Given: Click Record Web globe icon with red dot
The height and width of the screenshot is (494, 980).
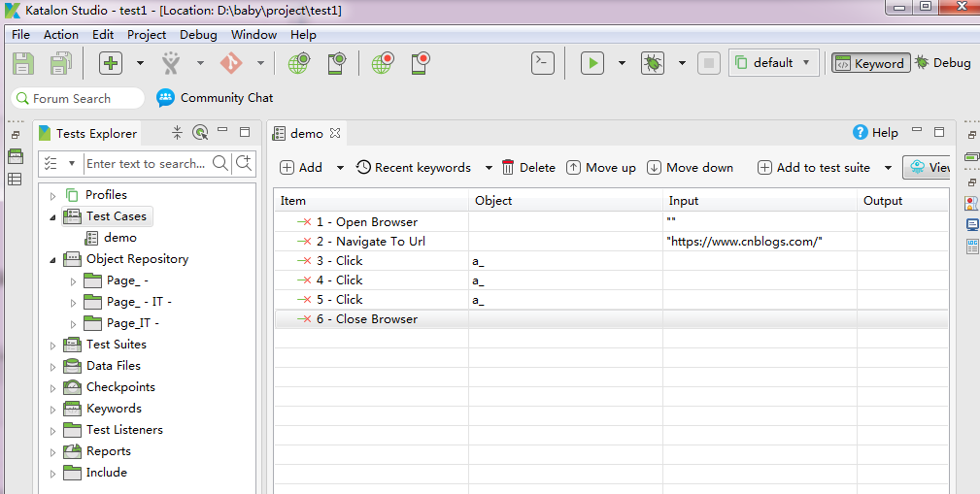Looking at the screenshot, I should (383, 63).
